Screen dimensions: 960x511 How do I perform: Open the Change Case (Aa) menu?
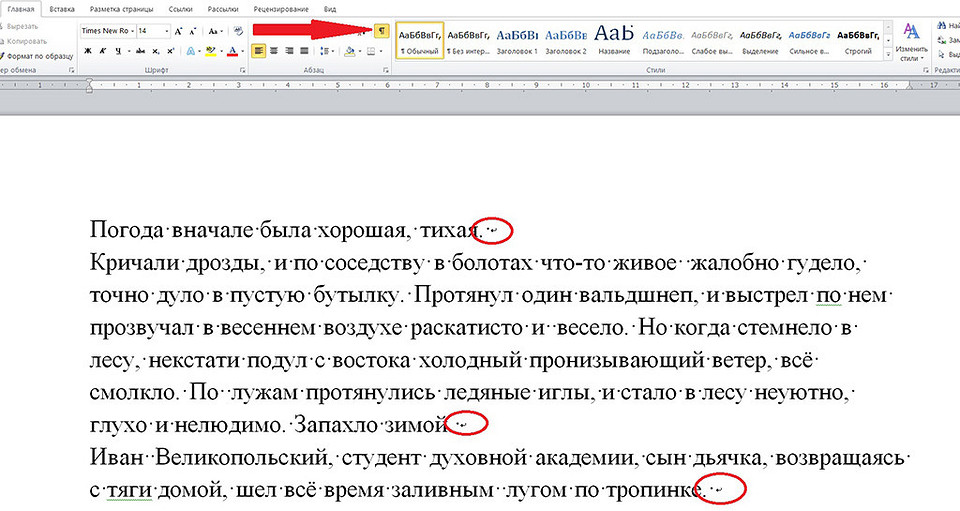click(214, 31)
